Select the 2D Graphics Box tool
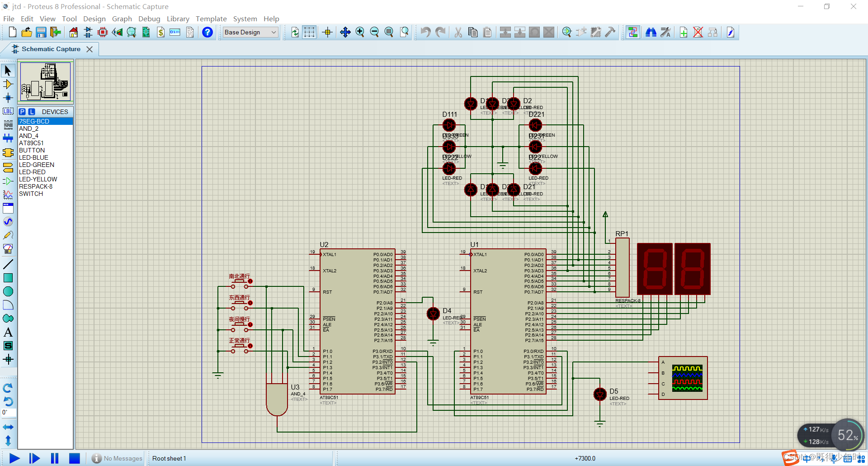The image size is (868, 466). click(x=8, y=278)
